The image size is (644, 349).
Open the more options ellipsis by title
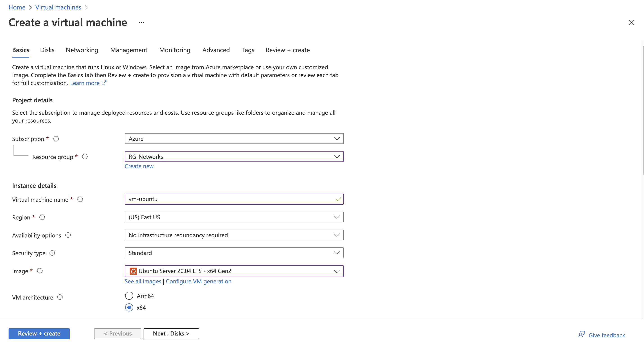coord(142,22)
